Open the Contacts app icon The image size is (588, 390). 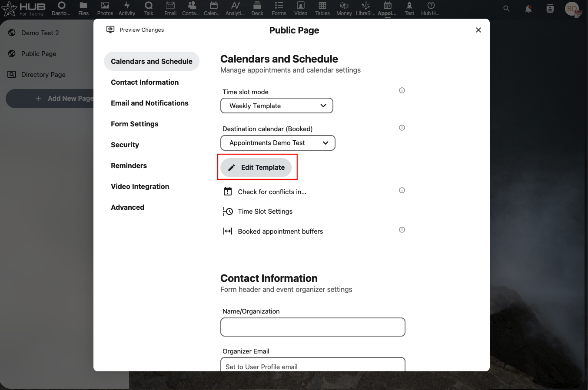[x=192, y=9]
